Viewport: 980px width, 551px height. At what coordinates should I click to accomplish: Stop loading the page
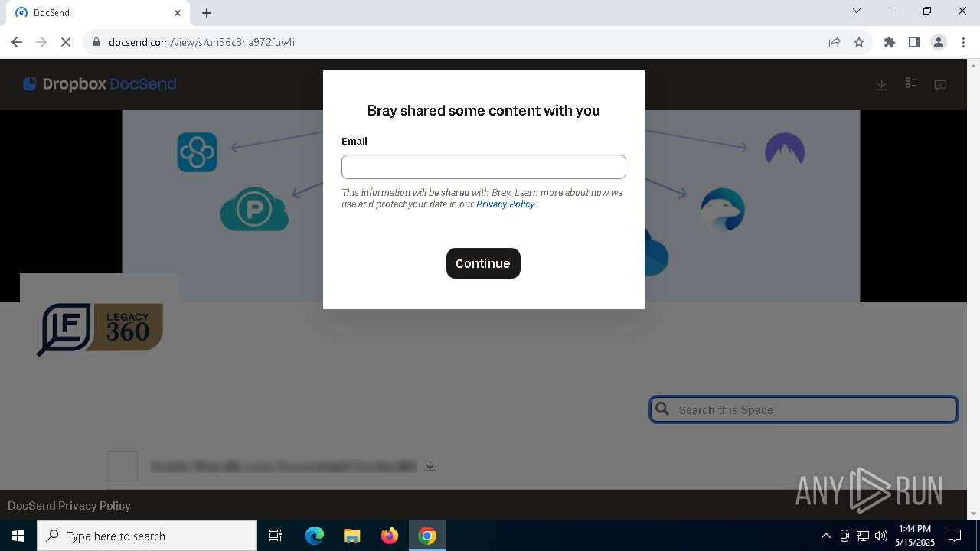click(66, 42)
